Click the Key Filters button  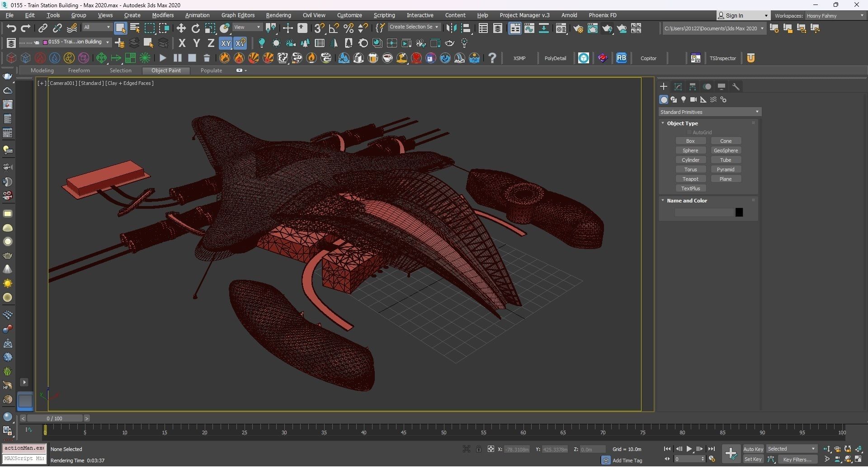tap(797, 460)
